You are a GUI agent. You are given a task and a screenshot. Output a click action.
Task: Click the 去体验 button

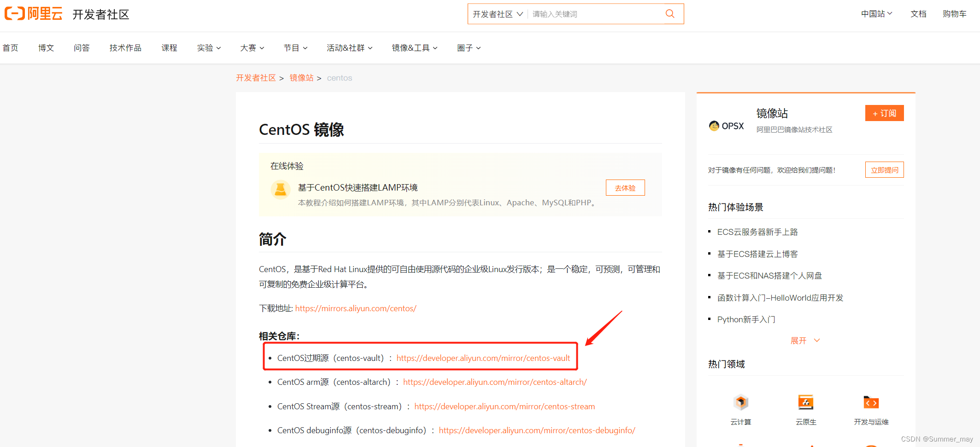[x=625, y=188]
